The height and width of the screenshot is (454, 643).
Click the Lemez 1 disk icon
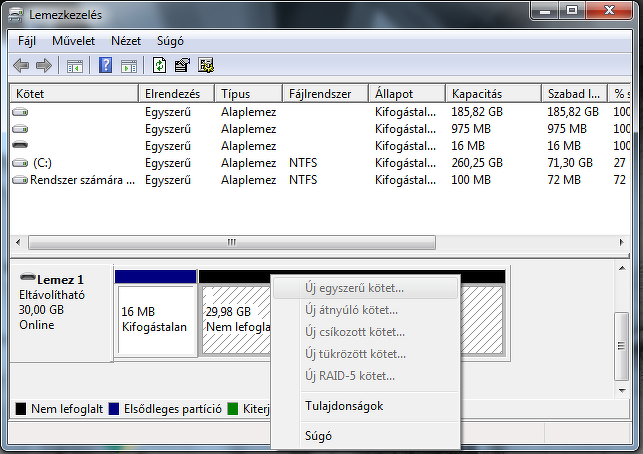click(x=28, y=277)
